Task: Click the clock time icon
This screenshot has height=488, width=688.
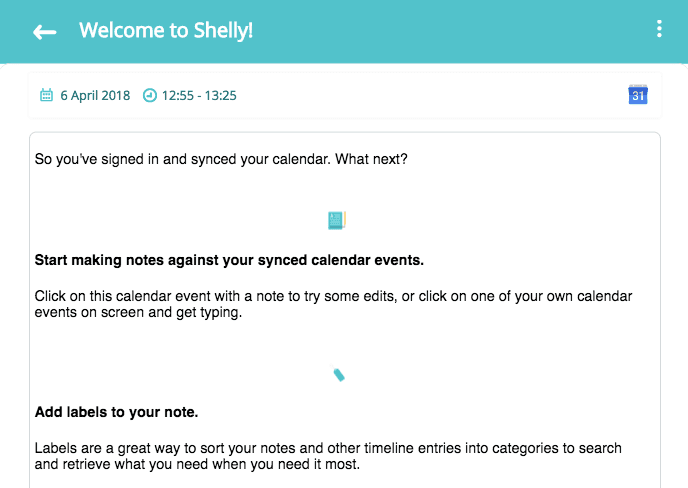Action: [150, 95]
